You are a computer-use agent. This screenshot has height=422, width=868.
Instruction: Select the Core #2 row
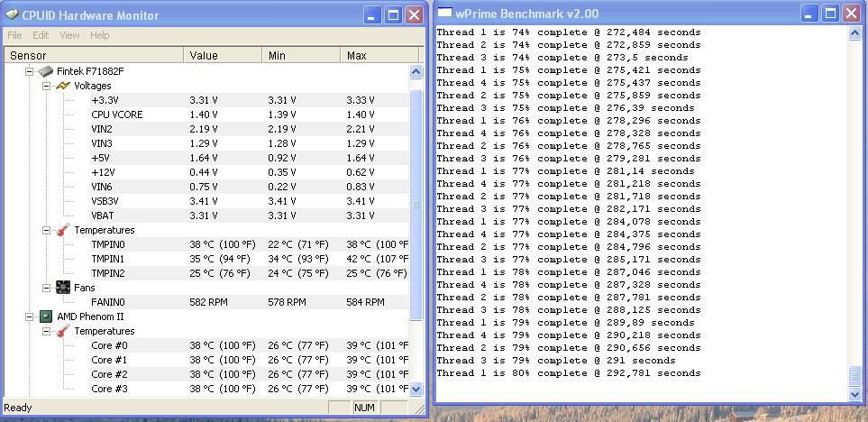pyautogui.click(x=248, y=374)
